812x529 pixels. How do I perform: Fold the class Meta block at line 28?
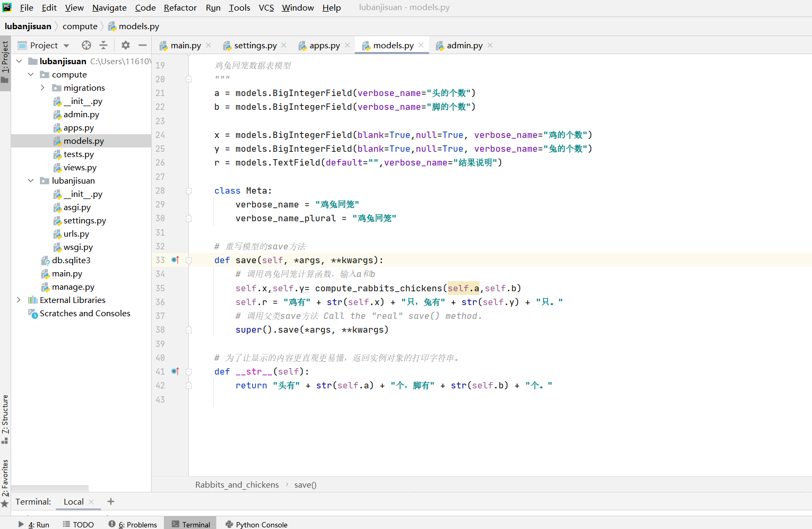tap(189, 190)
